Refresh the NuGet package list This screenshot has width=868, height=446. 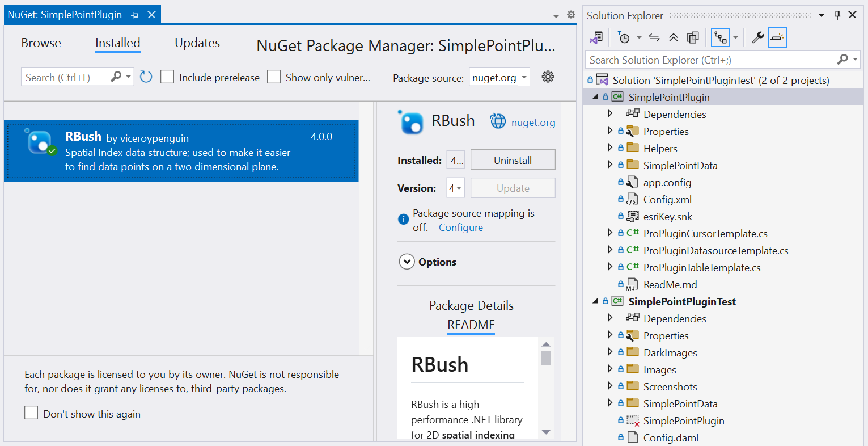click(146, 77)
